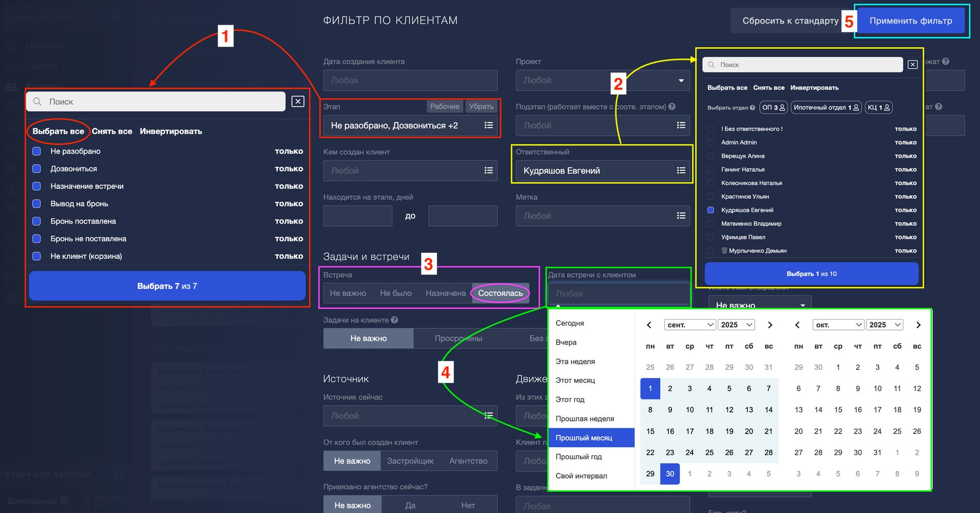Toggle the Назначение встречи checkbox
This screenshot has height=513, width=980.
point(36,186)
